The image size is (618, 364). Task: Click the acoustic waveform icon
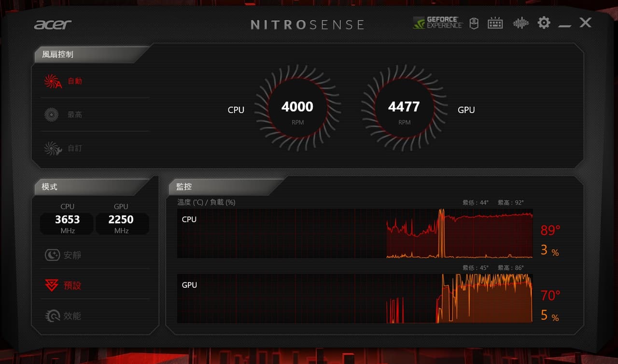[x=520, y=22]
